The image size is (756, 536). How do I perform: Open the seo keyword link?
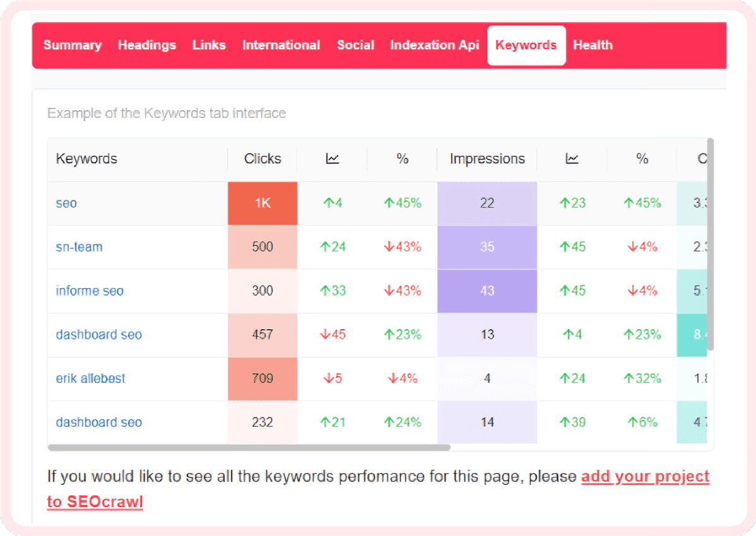click(66, 203)
